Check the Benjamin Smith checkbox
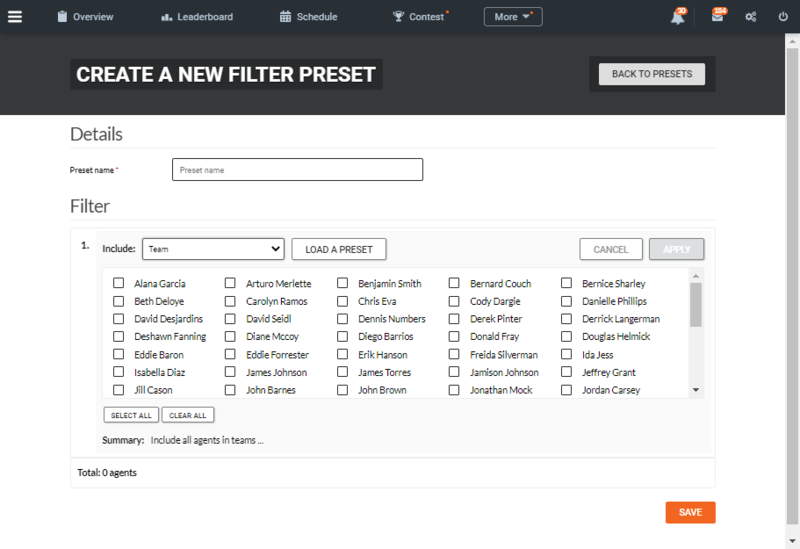The image size is (800, 549). pyautogui.click(x=342, y=283)
